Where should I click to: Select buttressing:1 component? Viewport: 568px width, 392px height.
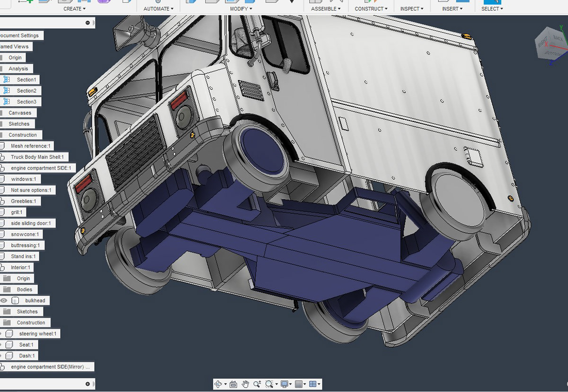tap(23, 245)
